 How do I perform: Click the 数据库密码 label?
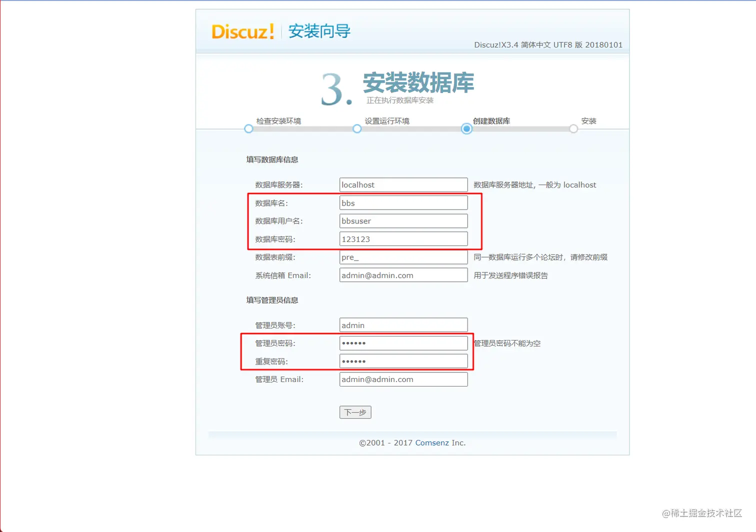point(275,239)
